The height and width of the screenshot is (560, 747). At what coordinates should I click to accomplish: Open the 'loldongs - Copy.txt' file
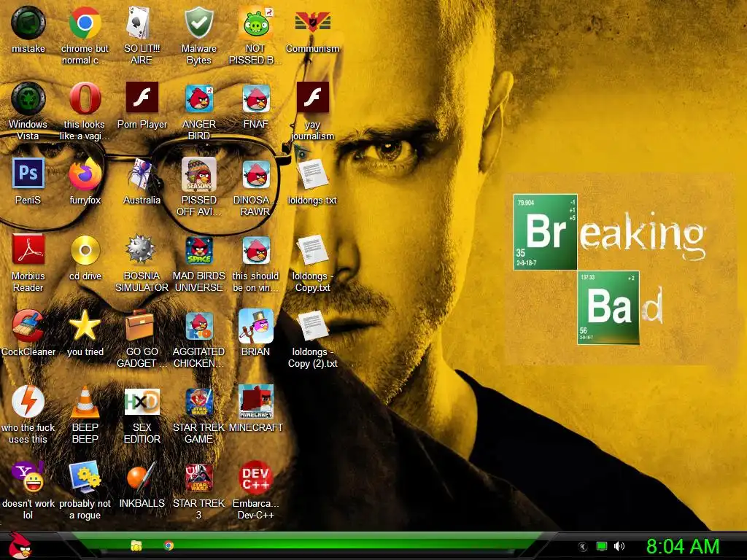tap(312, 250)
